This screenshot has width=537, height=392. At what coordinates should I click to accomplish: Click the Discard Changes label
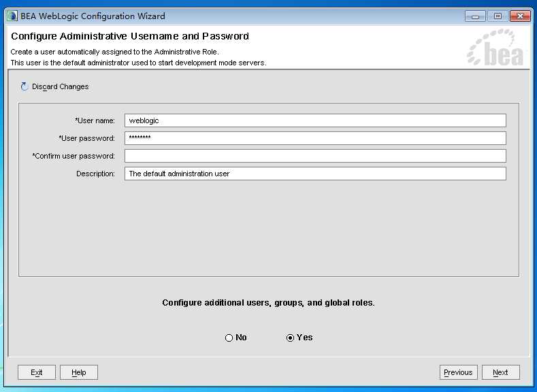click(61, 86)
